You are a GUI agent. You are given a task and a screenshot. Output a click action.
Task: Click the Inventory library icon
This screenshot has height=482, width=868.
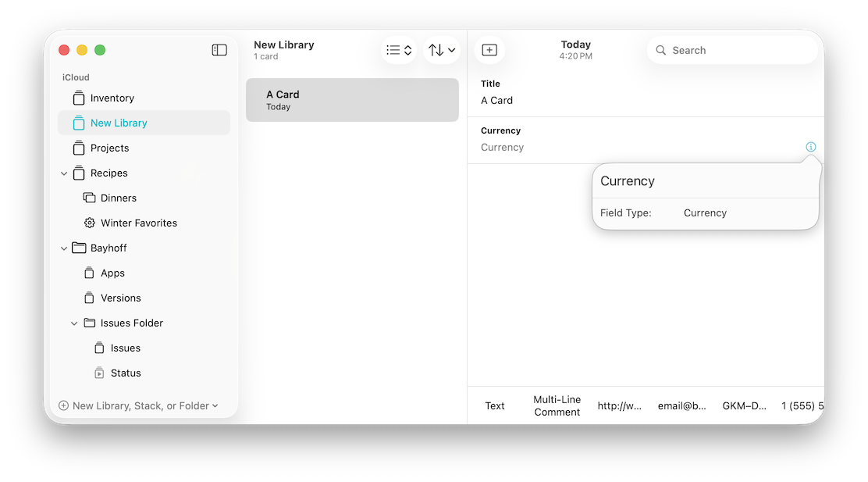pyautogui.click(x=78, y=98)
